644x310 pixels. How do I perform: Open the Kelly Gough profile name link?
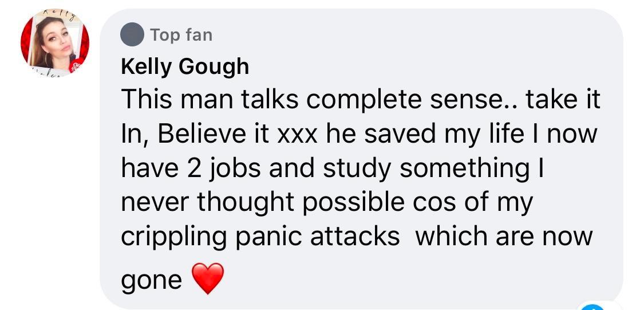185,66
